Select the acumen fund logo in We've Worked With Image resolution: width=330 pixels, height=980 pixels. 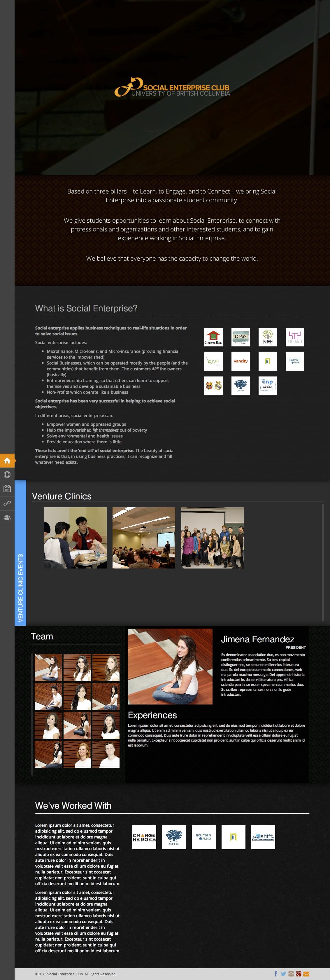click(203, 837)
